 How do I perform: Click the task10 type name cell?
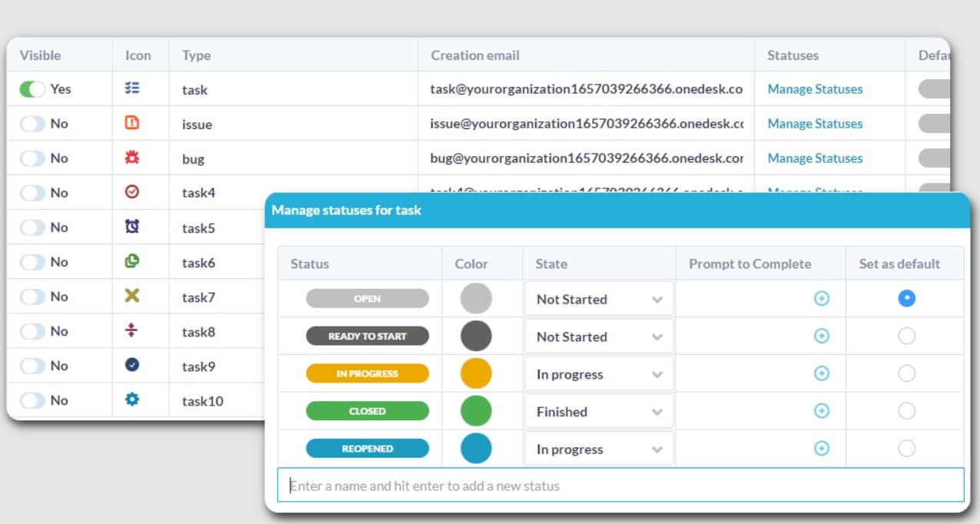[203, 401]
